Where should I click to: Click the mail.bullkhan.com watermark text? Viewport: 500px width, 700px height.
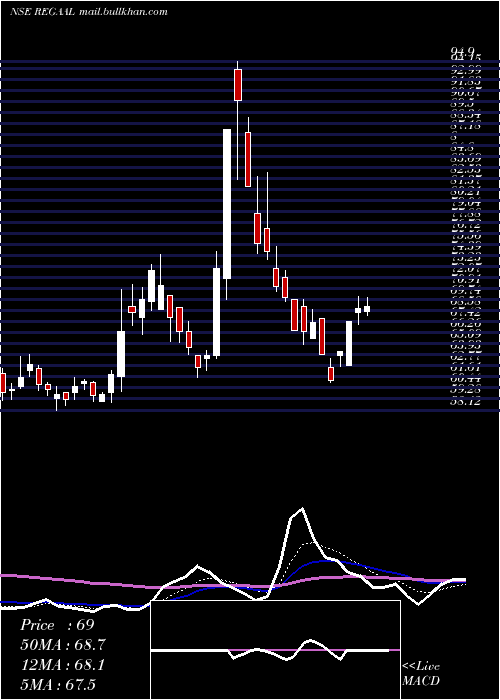(x=123, y=12)
